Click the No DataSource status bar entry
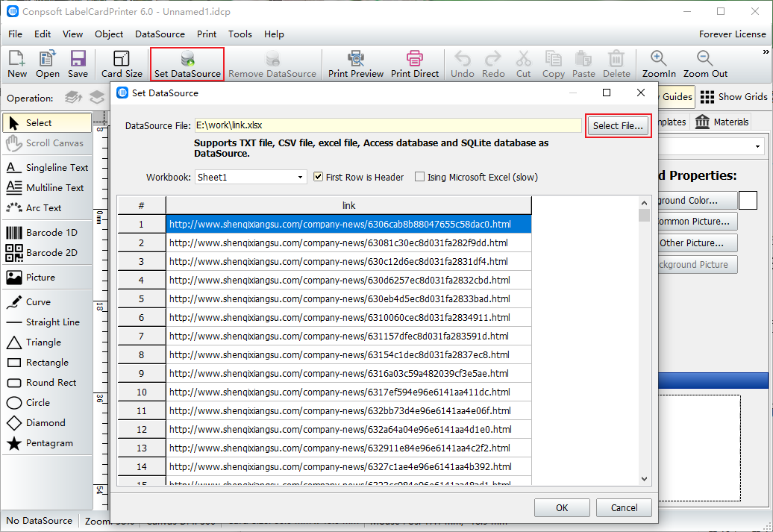The height and width of the screenshot is (532, 773). (x=40, y=521)
